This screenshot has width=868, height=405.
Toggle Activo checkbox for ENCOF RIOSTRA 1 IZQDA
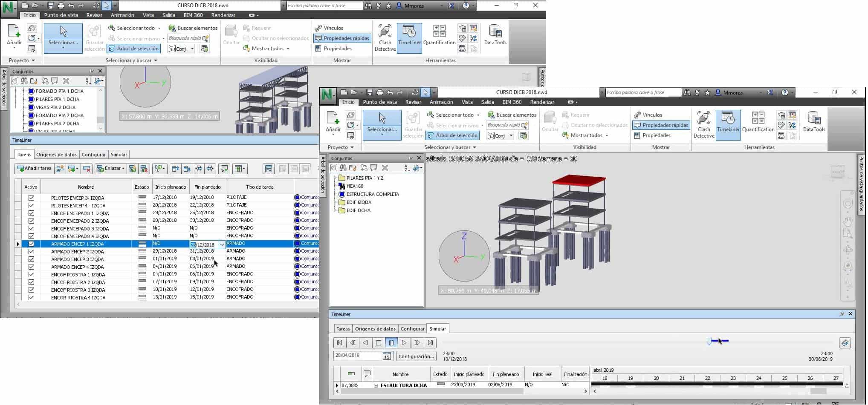point(31,275)
